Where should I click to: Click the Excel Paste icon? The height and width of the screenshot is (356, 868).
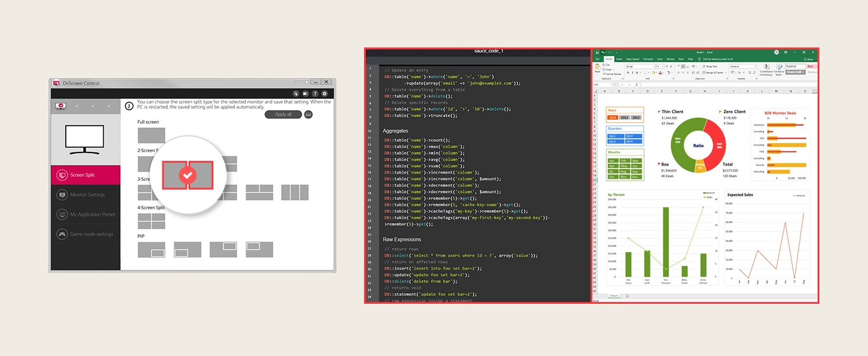[598, 69]
